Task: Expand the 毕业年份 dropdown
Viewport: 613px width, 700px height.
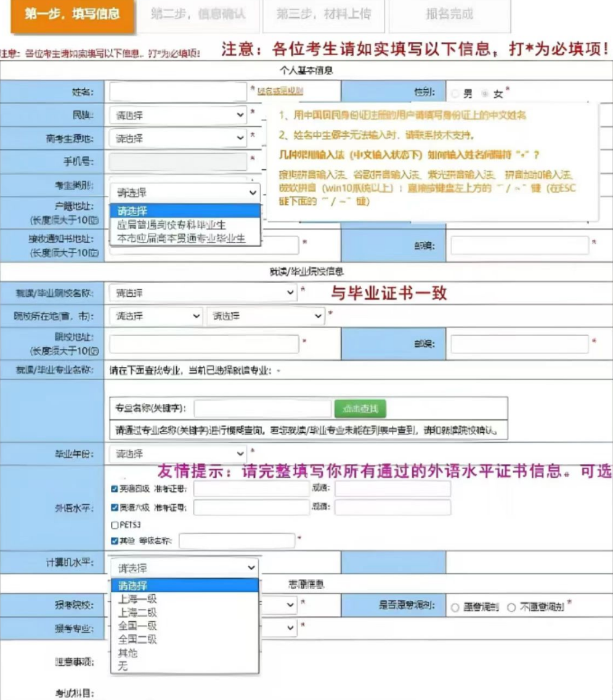Action: click(x=177, y=454)
